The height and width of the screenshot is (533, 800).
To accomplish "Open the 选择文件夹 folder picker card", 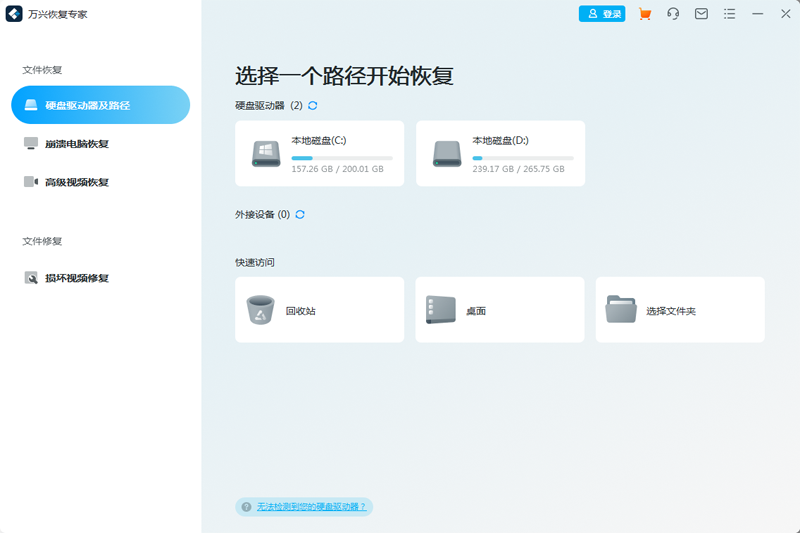I will (x=680, y=310).
